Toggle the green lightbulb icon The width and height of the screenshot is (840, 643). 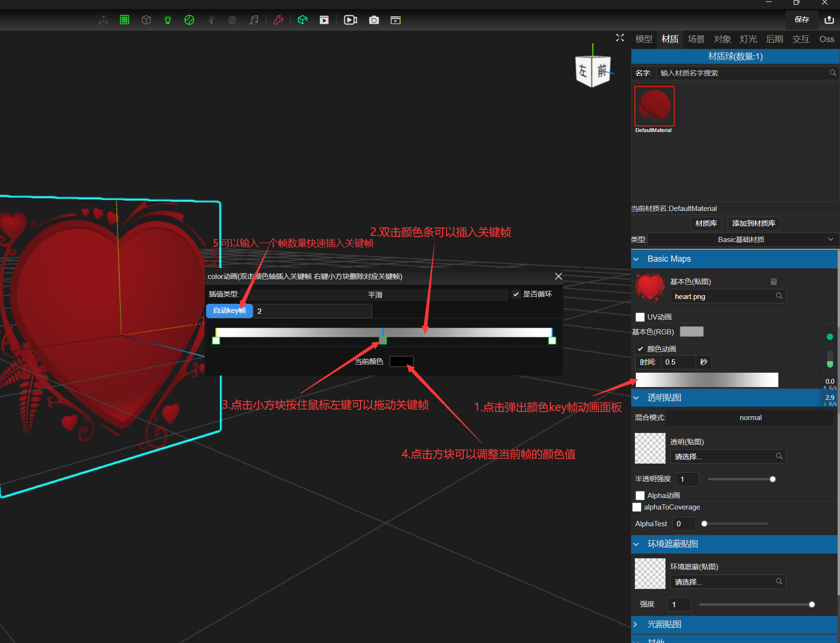[168, 20]
